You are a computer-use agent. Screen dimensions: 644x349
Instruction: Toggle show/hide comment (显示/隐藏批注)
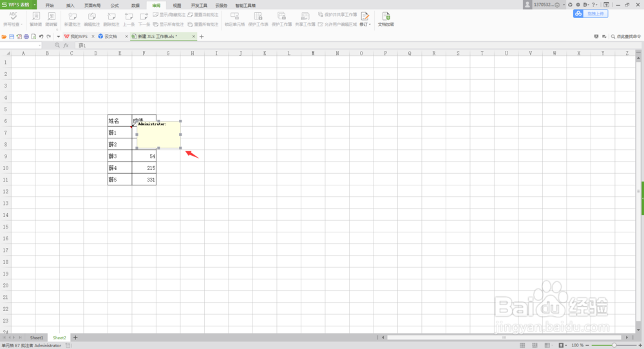coord(169,15)
